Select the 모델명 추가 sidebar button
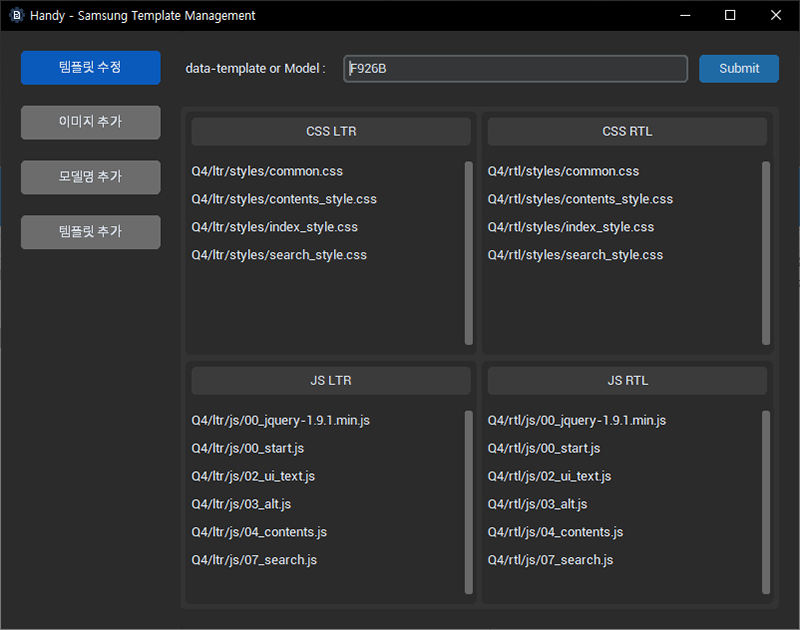Screen dimensions: 800x630 coord(90,177)
